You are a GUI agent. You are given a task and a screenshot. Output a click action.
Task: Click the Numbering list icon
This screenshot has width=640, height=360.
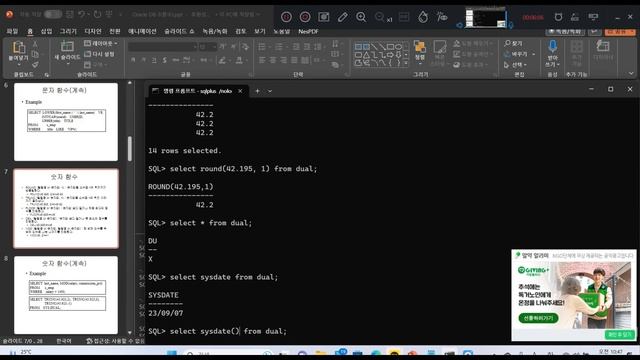[279, 47]
